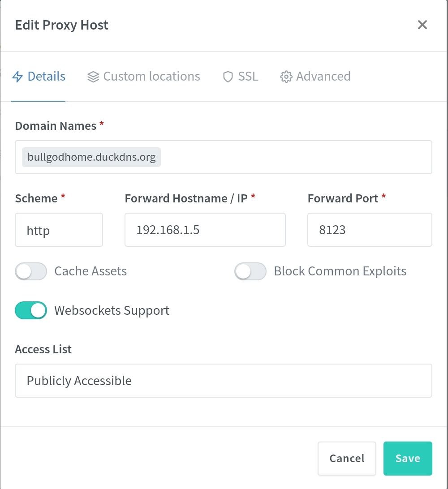Click the Advanced gear icon

pyautogui.click(x=286, y=77)
